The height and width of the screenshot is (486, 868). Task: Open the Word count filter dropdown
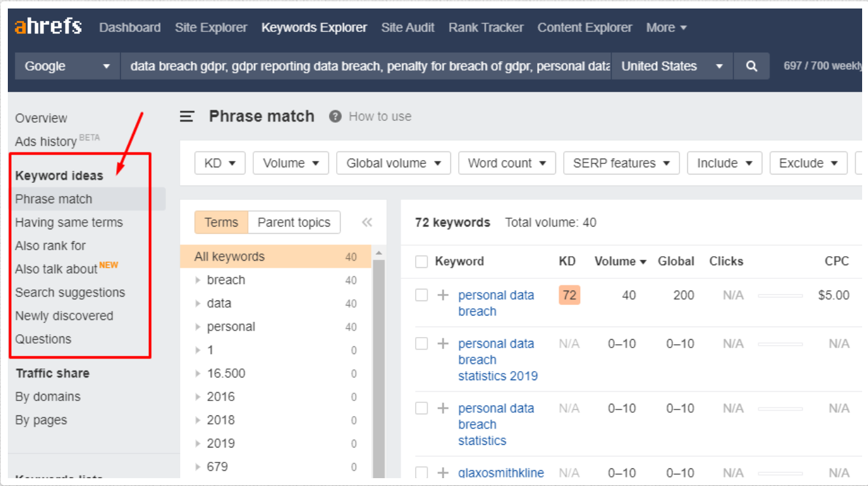tap(507, 163)
